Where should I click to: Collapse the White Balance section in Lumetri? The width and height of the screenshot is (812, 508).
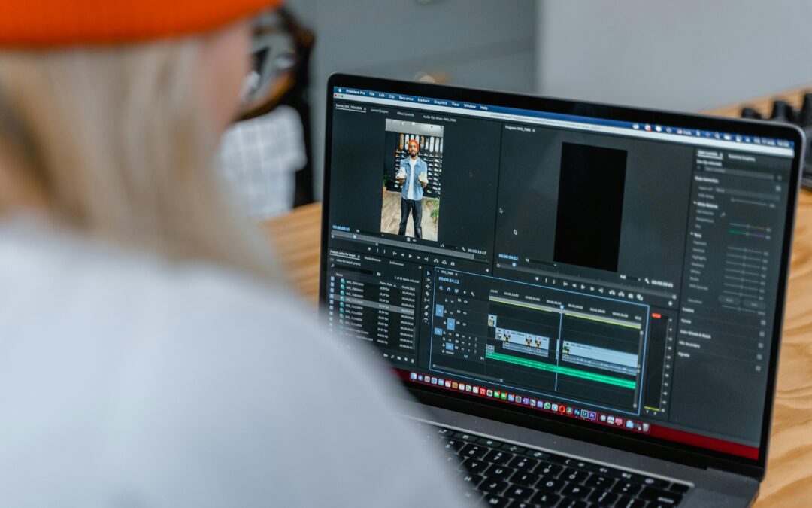pos(695,203)
